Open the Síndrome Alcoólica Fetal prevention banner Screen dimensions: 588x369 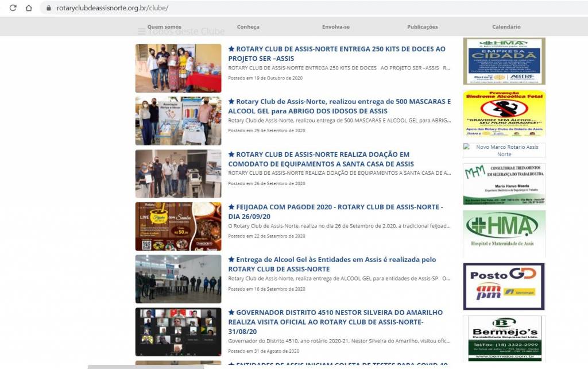(x=504, y=113)
